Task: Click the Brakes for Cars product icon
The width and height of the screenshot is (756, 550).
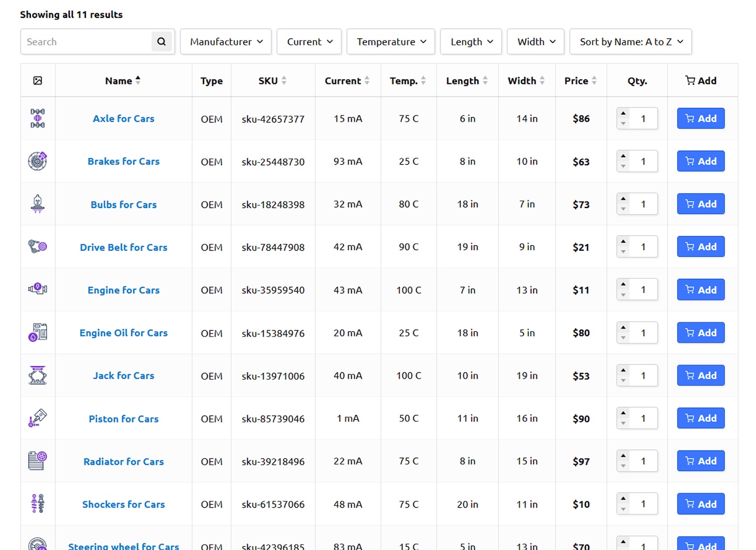Action: [38, 161]
